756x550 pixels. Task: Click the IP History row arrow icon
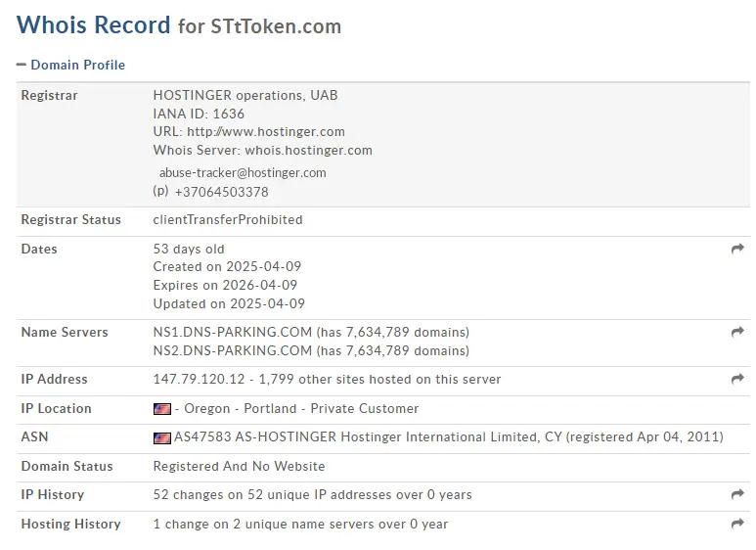pyautogui.click(x=737, y=495)
